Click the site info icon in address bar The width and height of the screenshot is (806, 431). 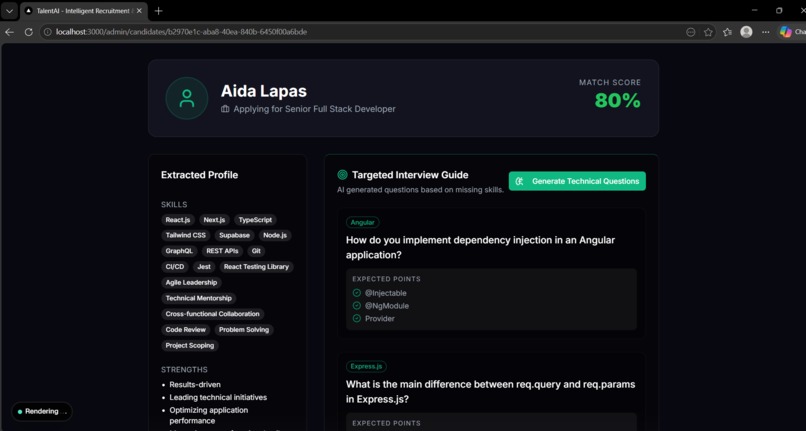(47, 32)
